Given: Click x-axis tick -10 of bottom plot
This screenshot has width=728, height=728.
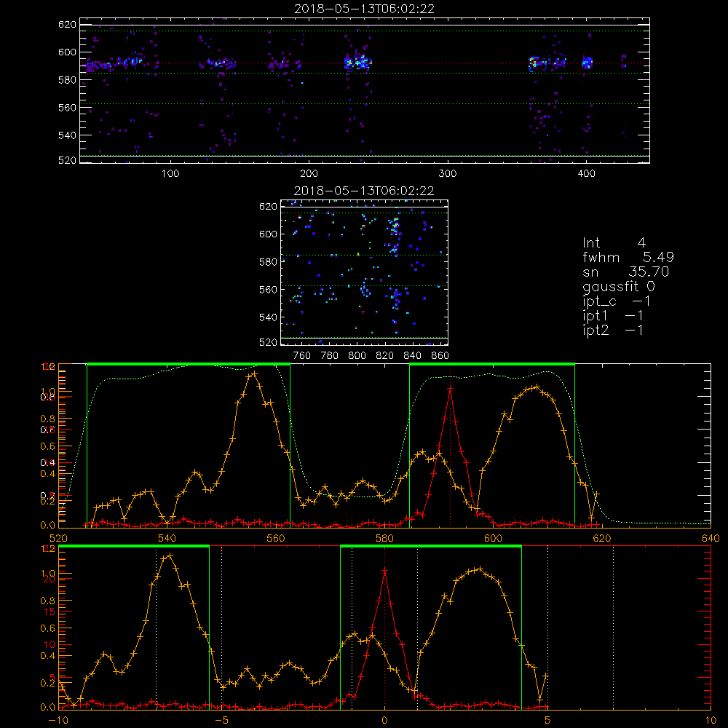Looking at the screenshot, I should point(58,721).
